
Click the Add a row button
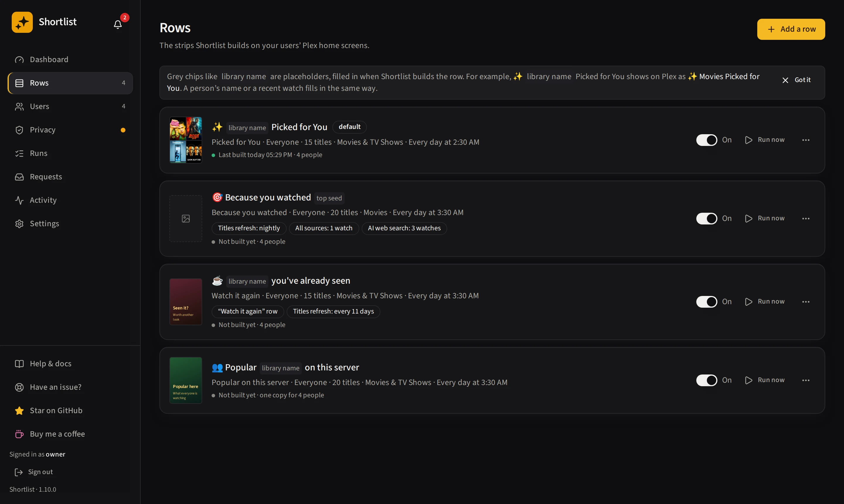click(791, 29)
